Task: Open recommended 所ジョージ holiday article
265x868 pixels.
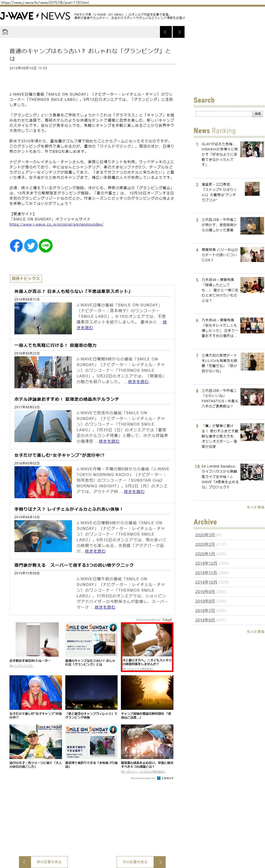Action: (x=36, y=747)
